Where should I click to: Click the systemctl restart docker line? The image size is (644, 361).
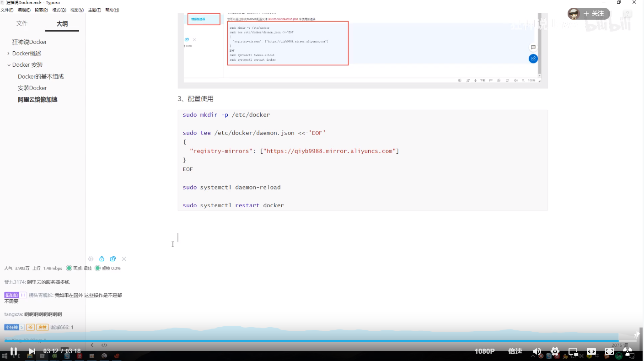tap(233, 205)
